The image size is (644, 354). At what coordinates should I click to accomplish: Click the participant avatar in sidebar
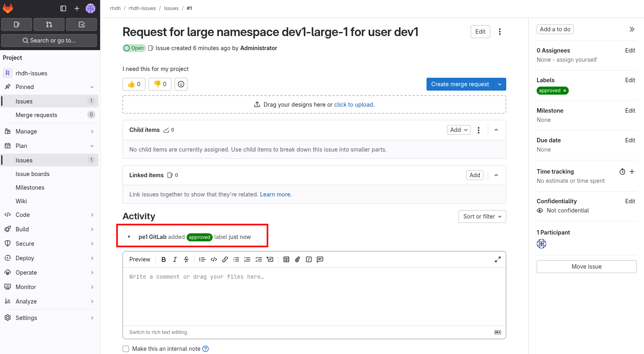click(x=541, y=244)
